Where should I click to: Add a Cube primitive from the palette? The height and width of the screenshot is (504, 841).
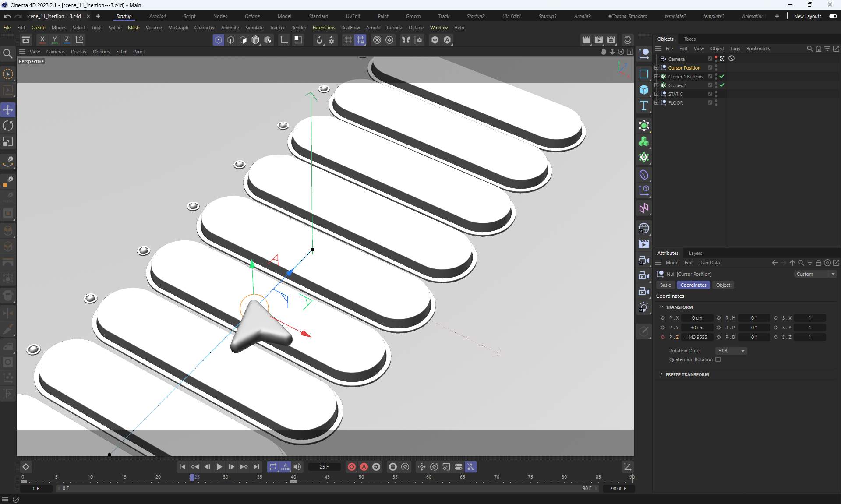pyautogui.click(x=643, y=90)
